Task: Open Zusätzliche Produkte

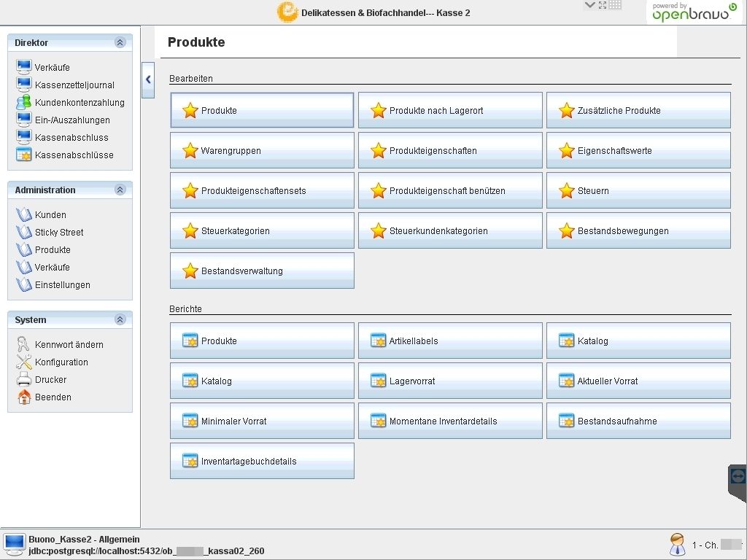Action: click(x=638, y=110)
